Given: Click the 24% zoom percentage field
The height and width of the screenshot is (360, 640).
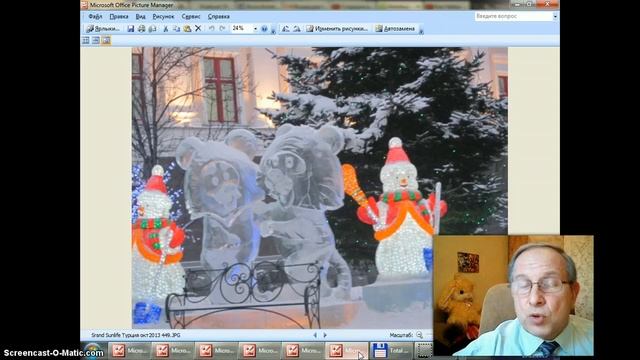Looking at the screenshot, I should tap(242, 29).
